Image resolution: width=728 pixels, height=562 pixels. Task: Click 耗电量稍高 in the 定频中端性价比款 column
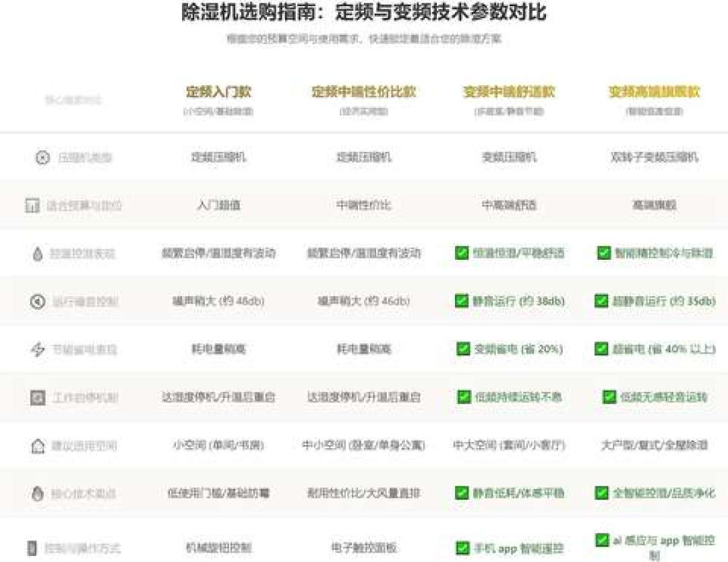click(x=363, y=349)
